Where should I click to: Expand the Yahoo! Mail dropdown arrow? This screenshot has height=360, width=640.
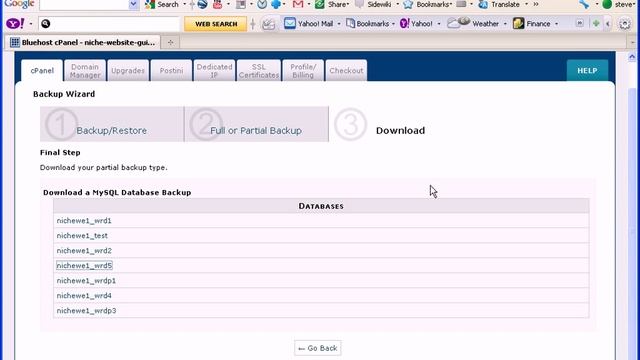point(339,24)
